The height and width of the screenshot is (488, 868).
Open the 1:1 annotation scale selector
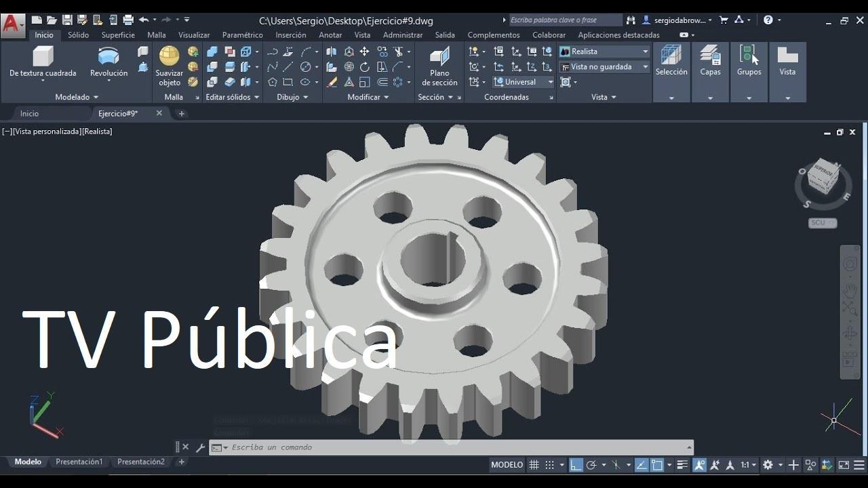point(748,465)
